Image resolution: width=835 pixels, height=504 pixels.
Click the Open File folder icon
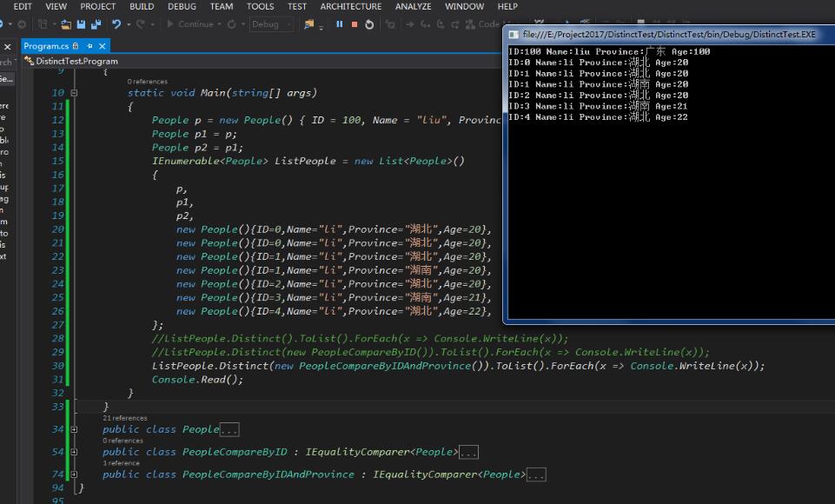65,24
